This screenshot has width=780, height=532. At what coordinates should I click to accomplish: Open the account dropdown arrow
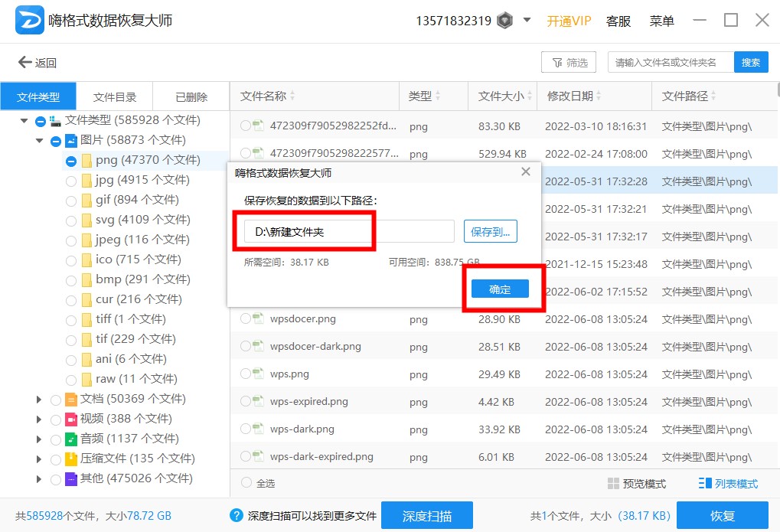pos(527,21)
